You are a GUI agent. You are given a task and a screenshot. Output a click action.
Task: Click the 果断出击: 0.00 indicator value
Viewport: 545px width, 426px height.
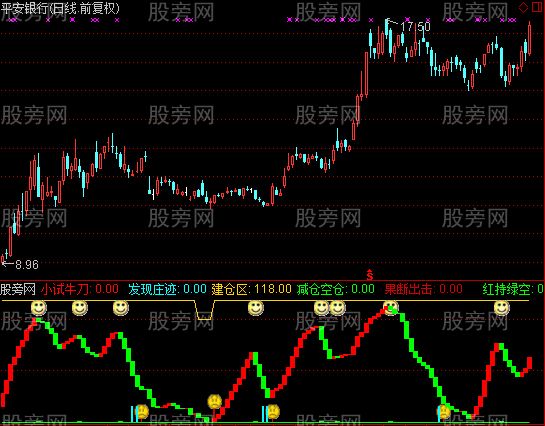pyautogui.click(x=424, y=289)
